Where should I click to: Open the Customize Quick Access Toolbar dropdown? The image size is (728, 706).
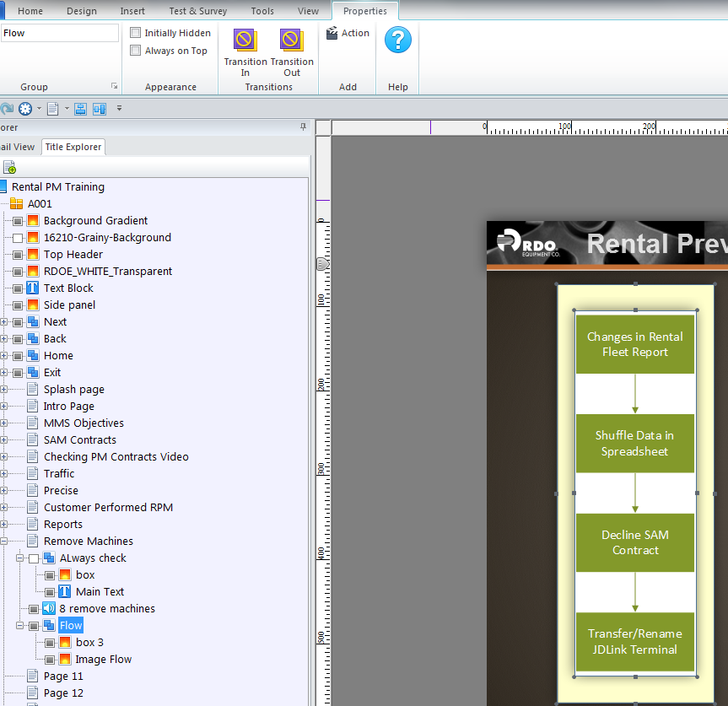[x=119, y=109]
